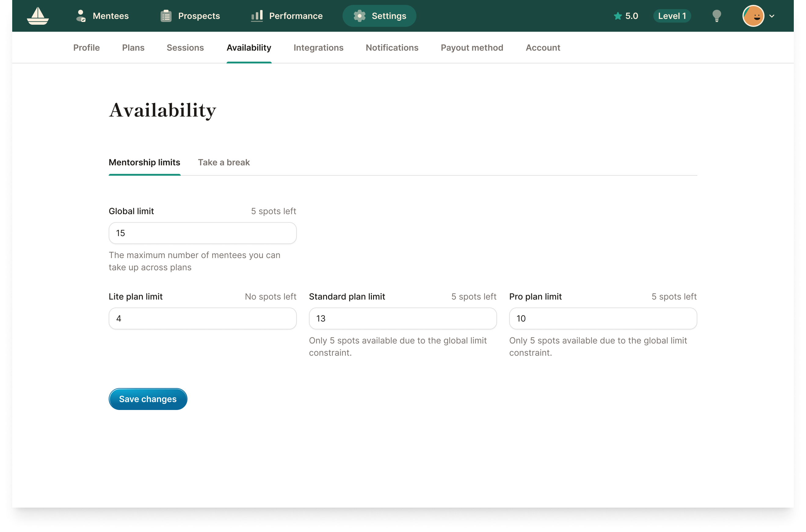Open Mentees via person icon
806x532 pixels.
coord(81,16)
